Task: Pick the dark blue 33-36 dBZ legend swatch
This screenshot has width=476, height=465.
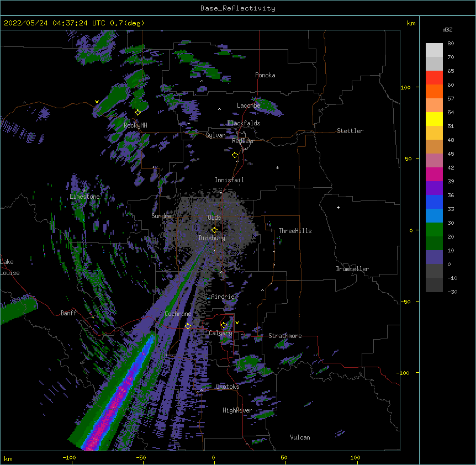Action: tap(434, 202)
